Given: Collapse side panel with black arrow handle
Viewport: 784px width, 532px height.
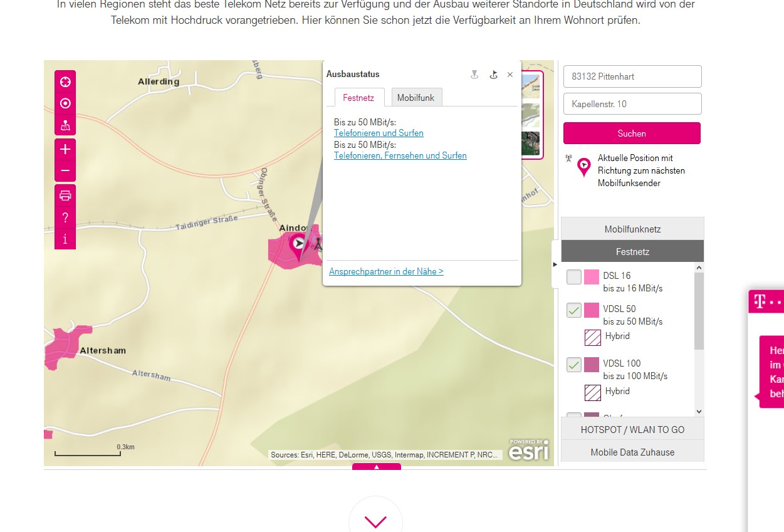Looking at the screenshot, I should click(x=555, y=264).
